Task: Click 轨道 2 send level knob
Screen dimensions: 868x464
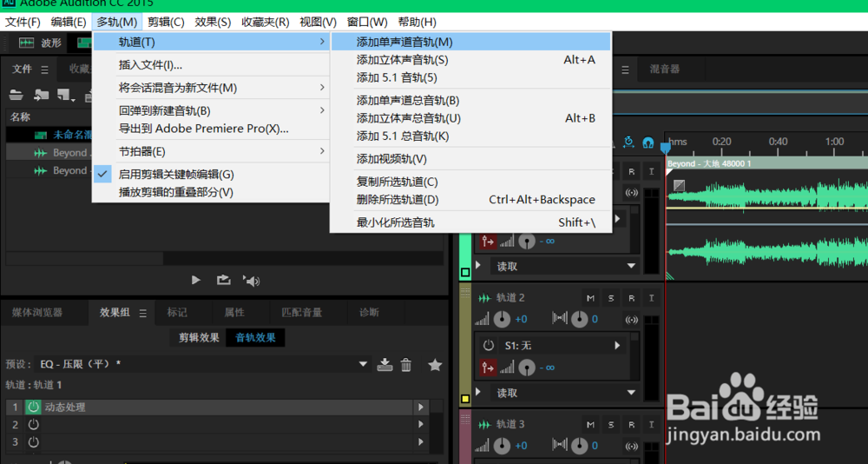Action: [x=528, y=367]
